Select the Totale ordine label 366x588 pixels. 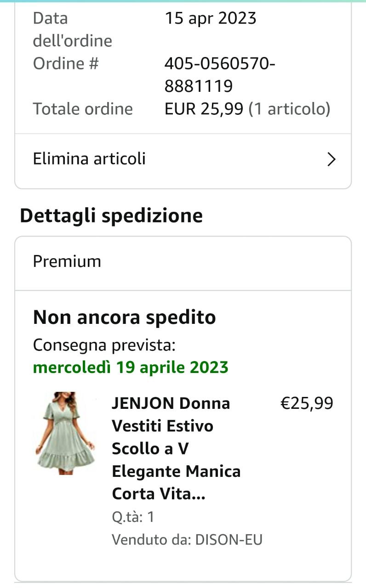coord(83,109)
